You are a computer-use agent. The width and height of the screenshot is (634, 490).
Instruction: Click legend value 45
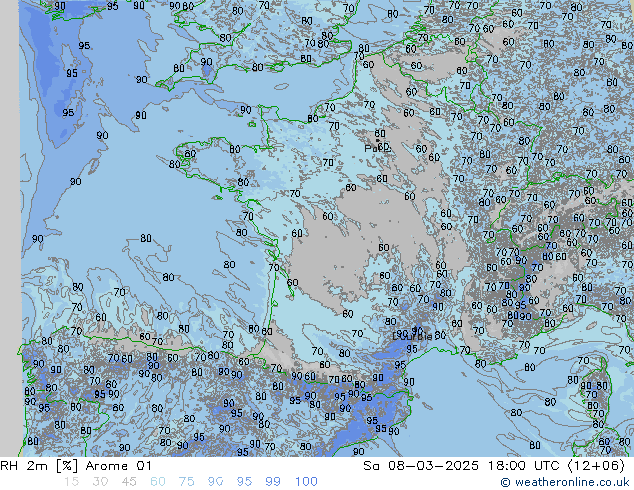click(x=129, y=482)
